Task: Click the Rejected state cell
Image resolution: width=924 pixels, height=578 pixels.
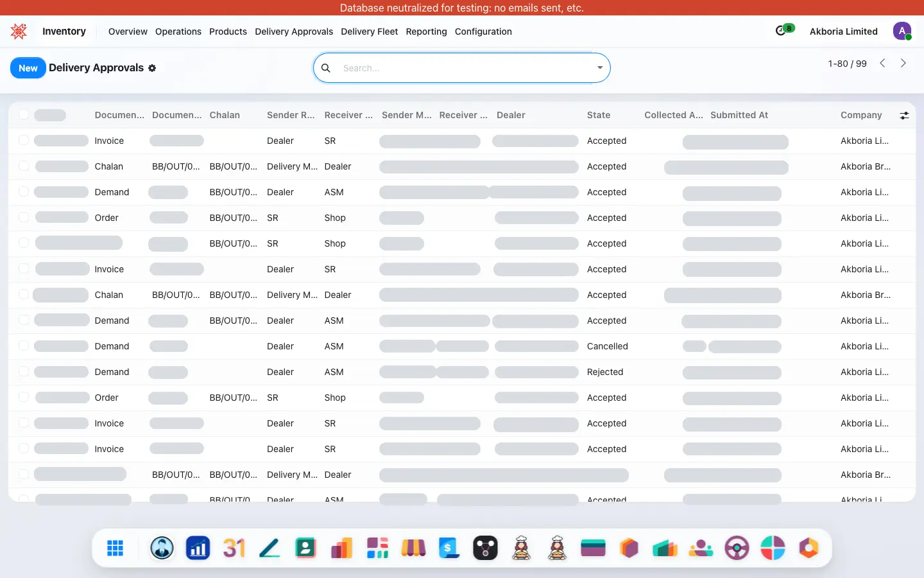Action: tap(605, 372)
